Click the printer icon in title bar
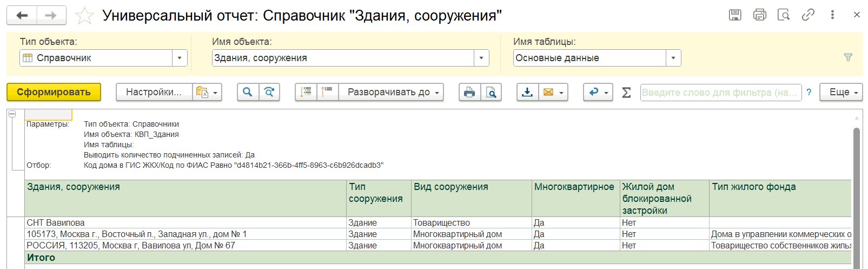868x269 pixels. click(x=759, y=15)
